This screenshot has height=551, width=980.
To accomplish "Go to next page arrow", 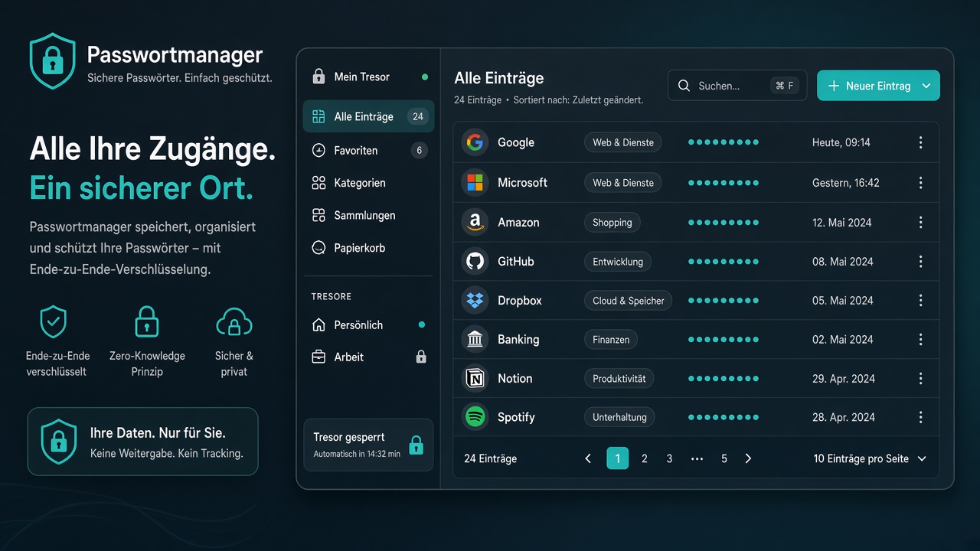I will (748, 458).
